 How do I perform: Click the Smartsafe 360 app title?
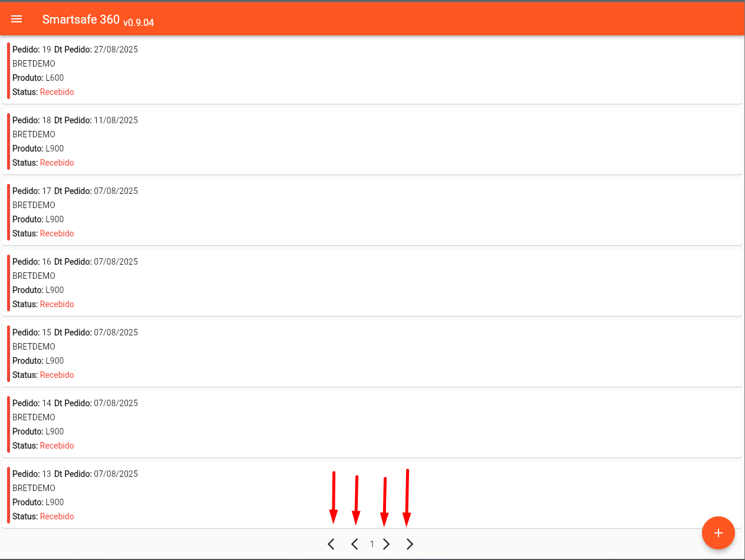click(x=81, y=19)
